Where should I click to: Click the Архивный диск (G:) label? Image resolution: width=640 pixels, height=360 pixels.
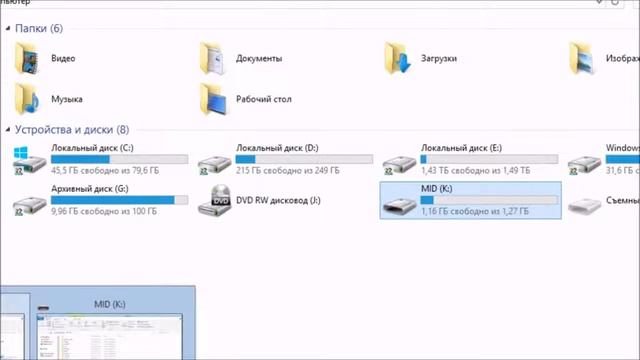coord(90,189)
